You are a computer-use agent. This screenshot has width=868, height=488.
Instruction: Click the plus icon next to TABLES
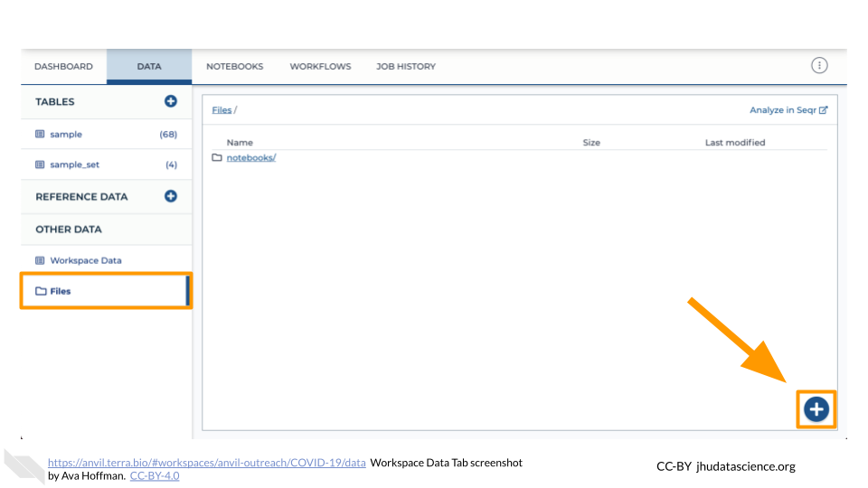coord(171,101)
